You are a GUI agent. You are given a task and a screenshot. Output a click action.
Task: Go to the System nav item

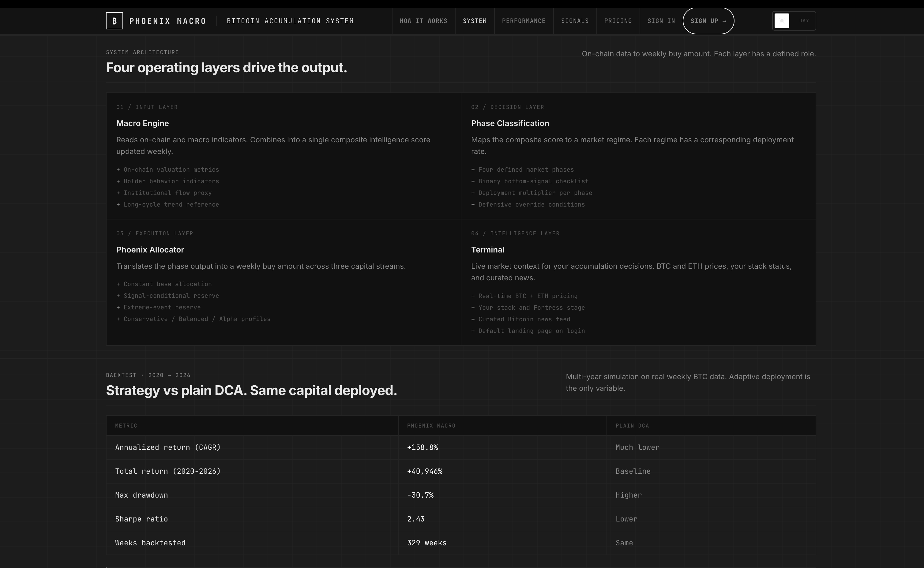(475, 21)
